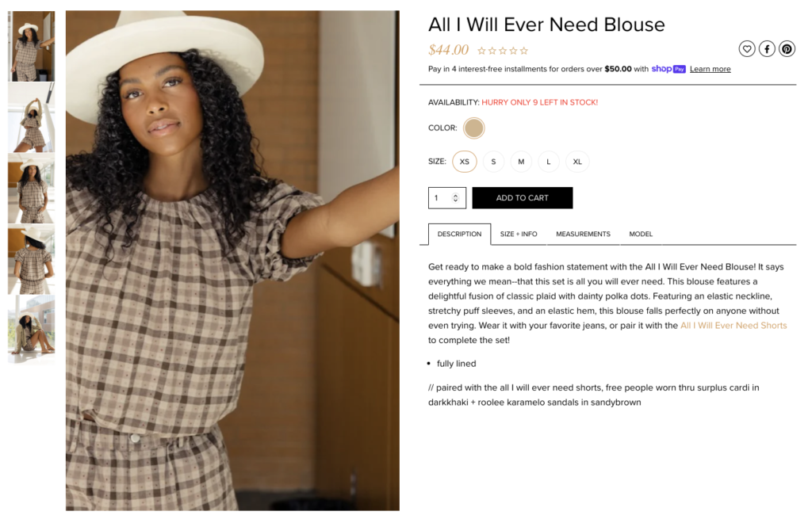Follow All I Will Ever Need Shorts link
Image resolution: width=812 pixels, height=519 pixels.
pyautogui.click(x=733, y=326)
